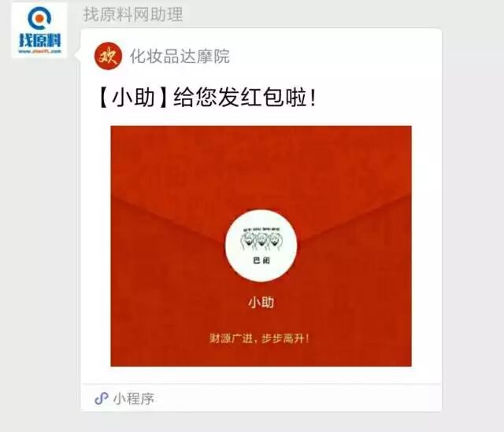Tap the white footer bar of the card
The image size is (504, 432).
261,397
